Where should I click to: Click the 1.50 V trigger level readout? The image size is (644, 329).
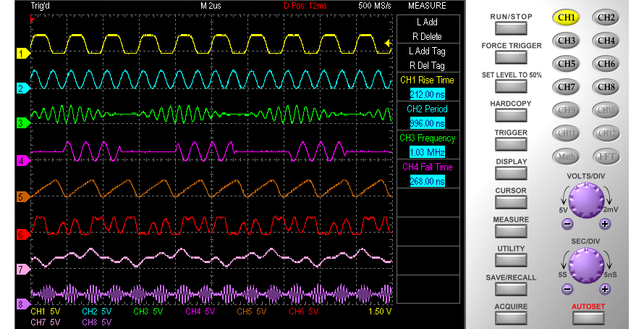tap(380, 312)
